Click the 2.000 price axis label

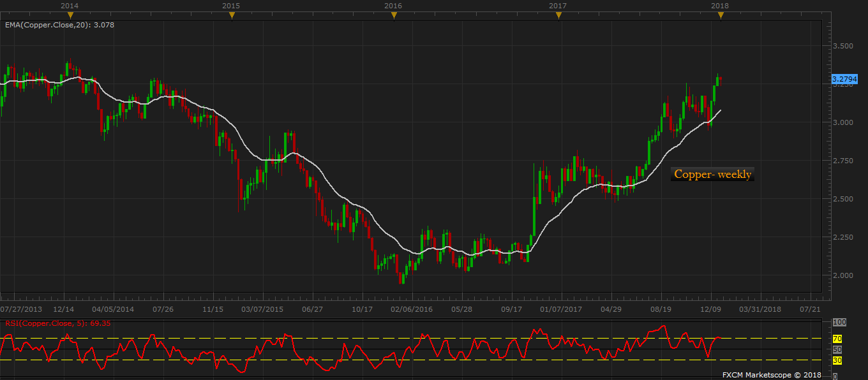tap(842, 275)
